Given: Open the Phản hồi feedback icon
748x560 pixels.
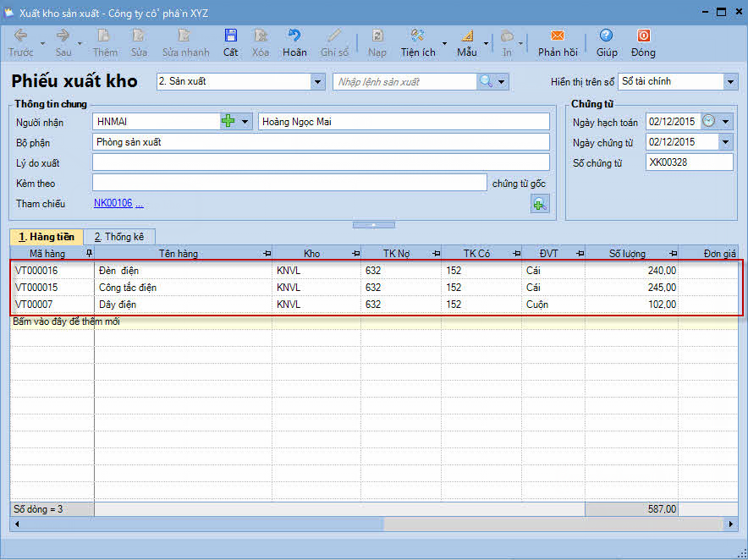Looking at the screenshot, I should tap(557, 36).
